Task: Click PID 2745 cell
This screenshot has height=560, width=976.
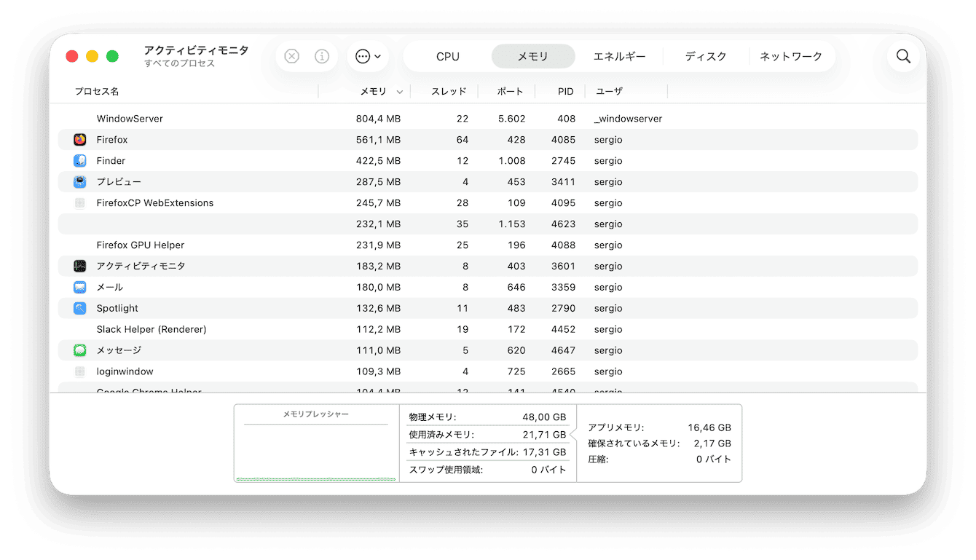Action: [x=563, y=161]
